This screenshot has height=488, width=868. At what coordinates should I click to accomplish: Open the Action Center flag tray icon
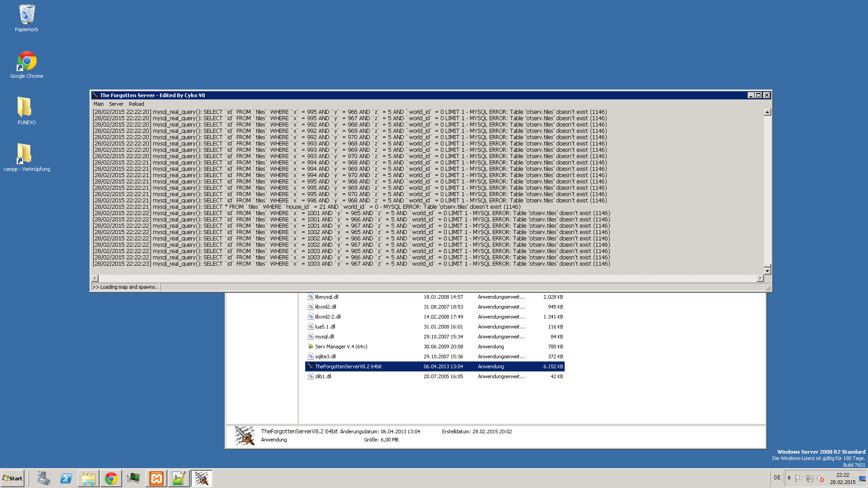(799, 479)
